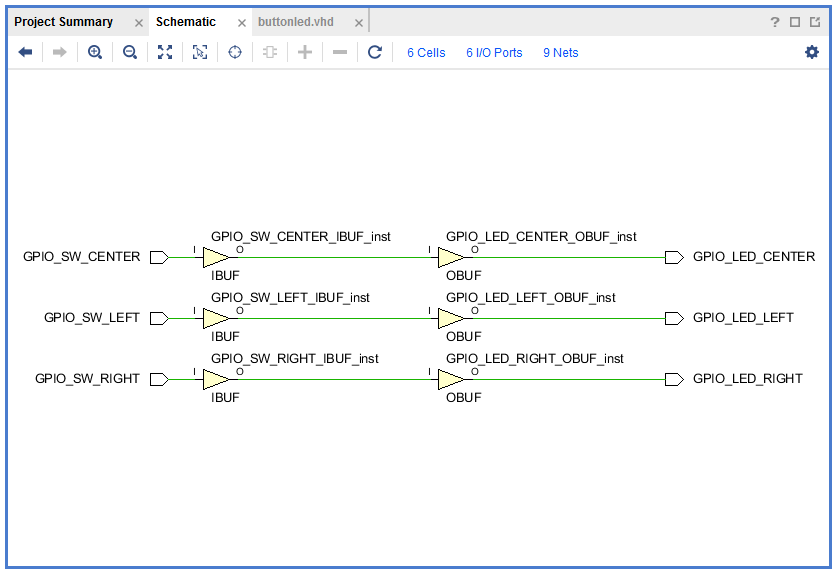Click the GPIO_SW_RIGHT port label
This screenshot has height=573, width=839.
click(x=87, y=379)
